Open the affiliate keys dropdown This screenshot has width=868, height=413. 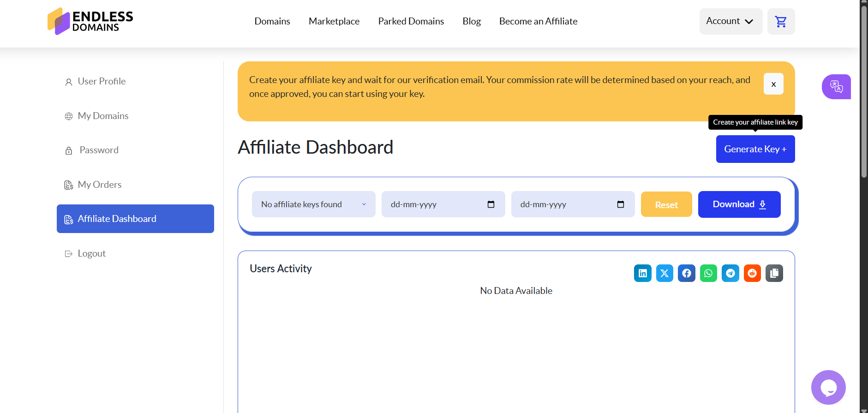point(313,204)
